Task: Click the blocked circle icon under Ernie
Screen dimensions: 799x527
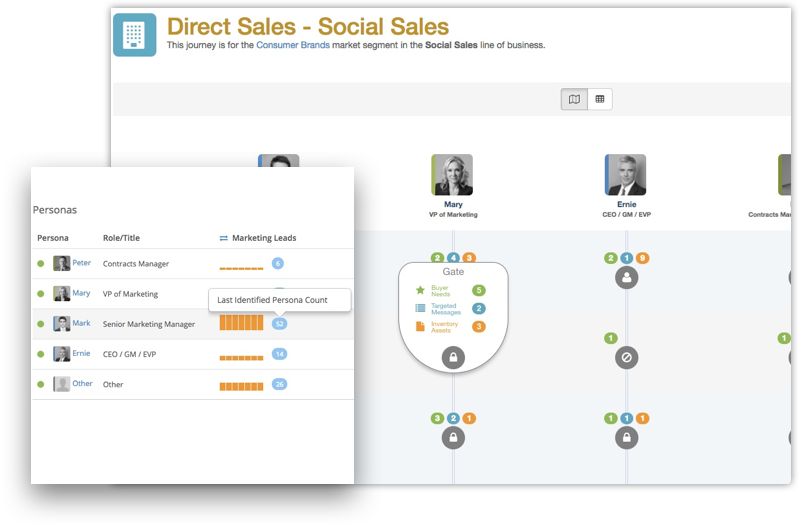Action: [x=626, y=357]
